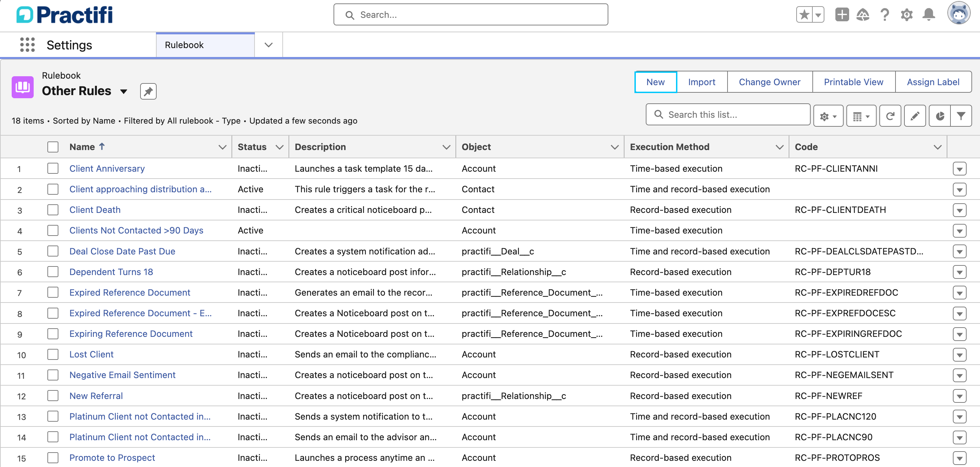Open the Client Anniversary rule link
980x467 pixels.
pos(107,169)
